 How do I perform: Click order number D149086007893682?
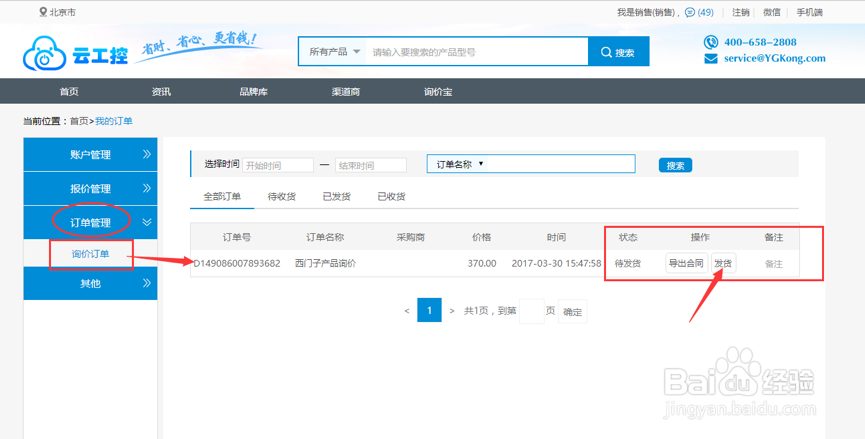(237, 264)
